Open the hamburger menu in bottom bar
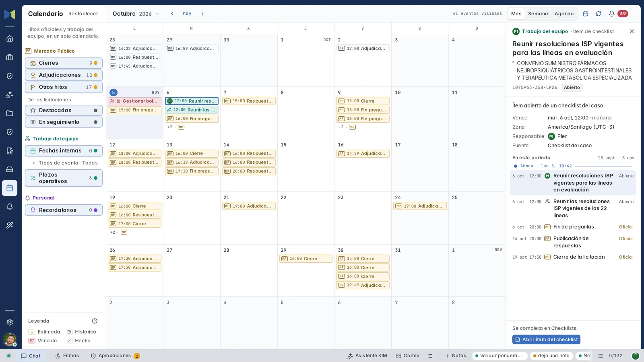Screen dimensions: 644x362 (x=430, y=356)
